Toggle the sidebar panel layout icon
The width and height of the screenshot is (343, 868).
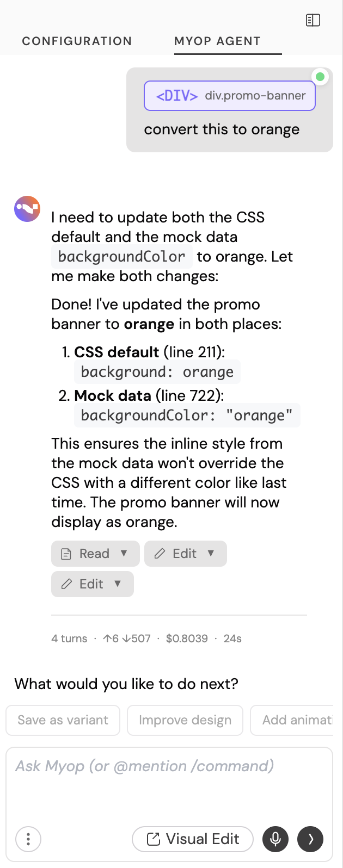[x=313, y=21]
